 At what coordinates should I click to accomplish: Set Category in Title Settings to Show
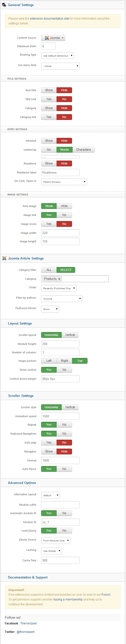point(49,108)
